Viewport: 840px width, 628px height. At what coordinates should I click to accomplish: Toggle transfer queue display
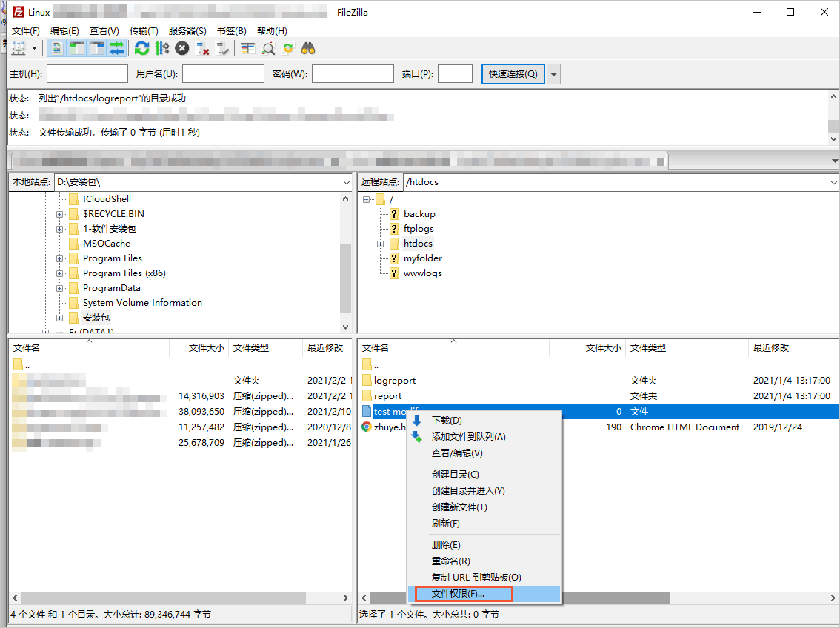[117, 49]
